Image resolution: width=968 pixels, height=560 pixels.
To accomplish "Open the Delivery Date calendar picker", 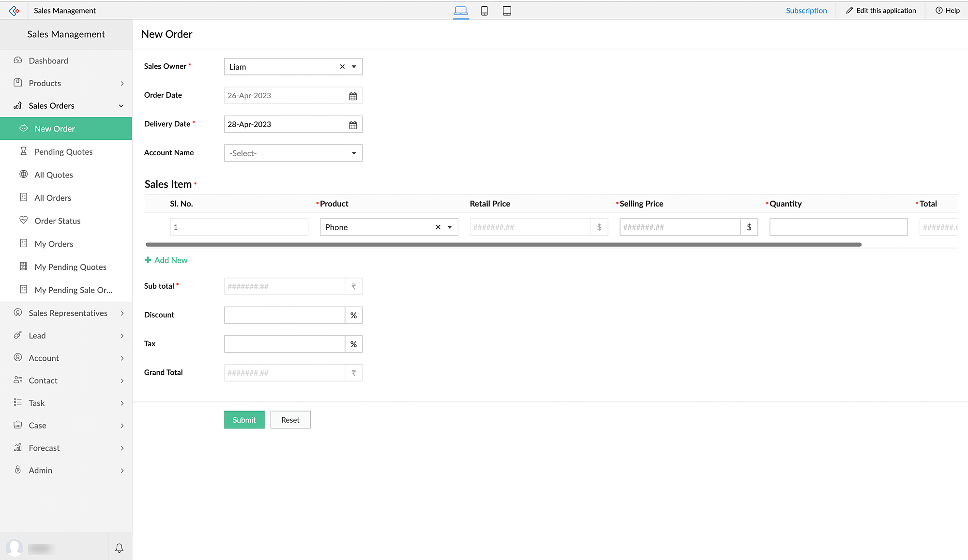I will pyautogui.click(x=353, y=125).
